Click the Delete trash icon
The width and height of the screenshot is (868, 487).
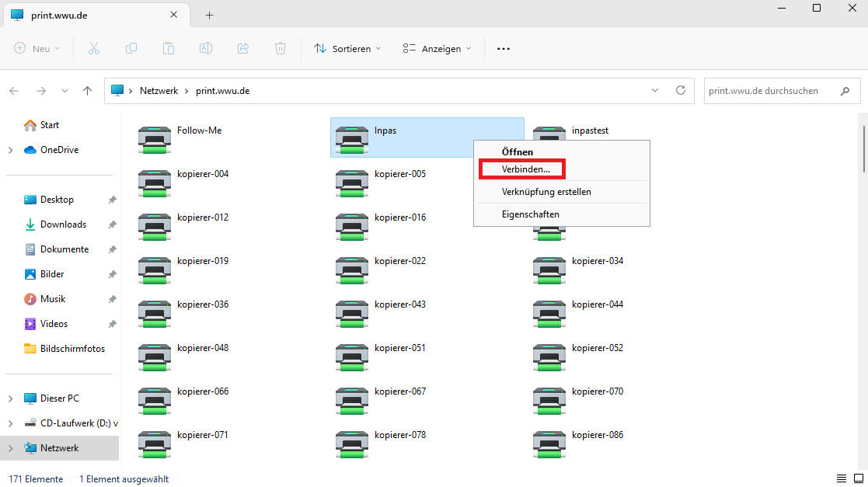[x=281, y=49]
